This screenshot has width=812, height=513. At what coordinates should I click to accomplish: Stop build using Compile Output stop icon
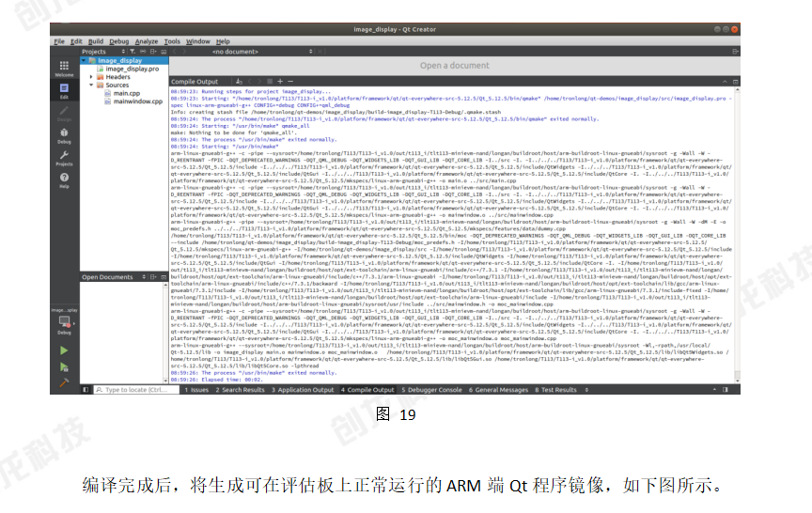tap(270, 82)
